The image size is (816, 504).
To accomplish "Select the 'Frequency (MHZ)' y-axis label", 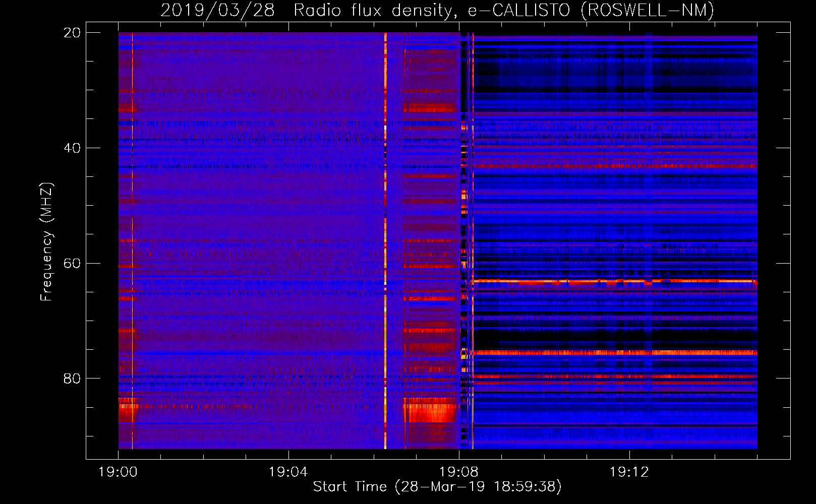I will pos(46,242).
